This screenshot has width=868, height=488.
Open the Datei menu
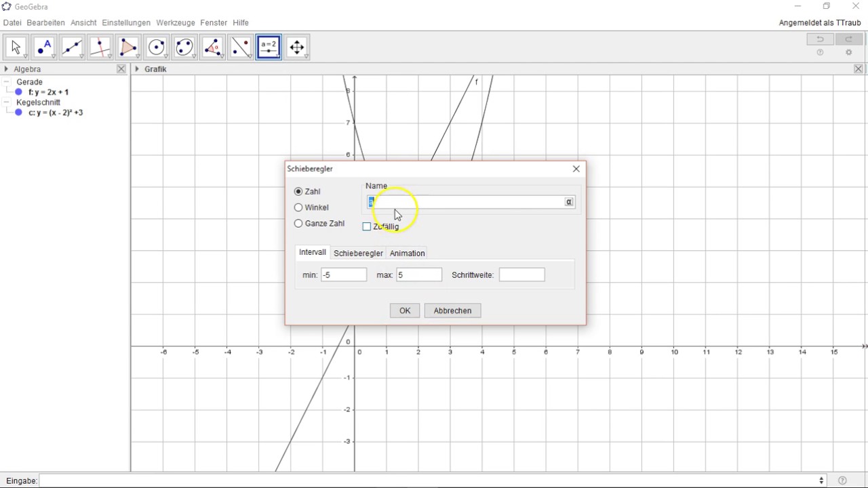click(x=12, y=23)
